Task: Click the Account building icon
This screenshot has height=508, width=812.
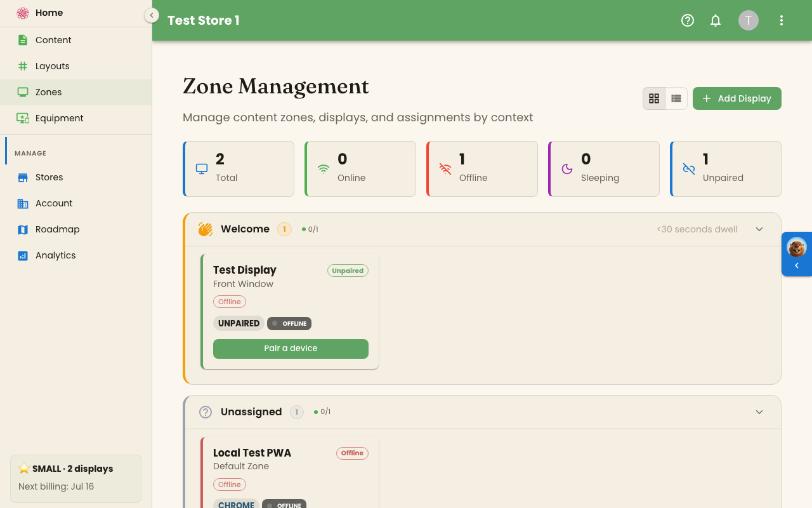Action: tap(23, 203)
